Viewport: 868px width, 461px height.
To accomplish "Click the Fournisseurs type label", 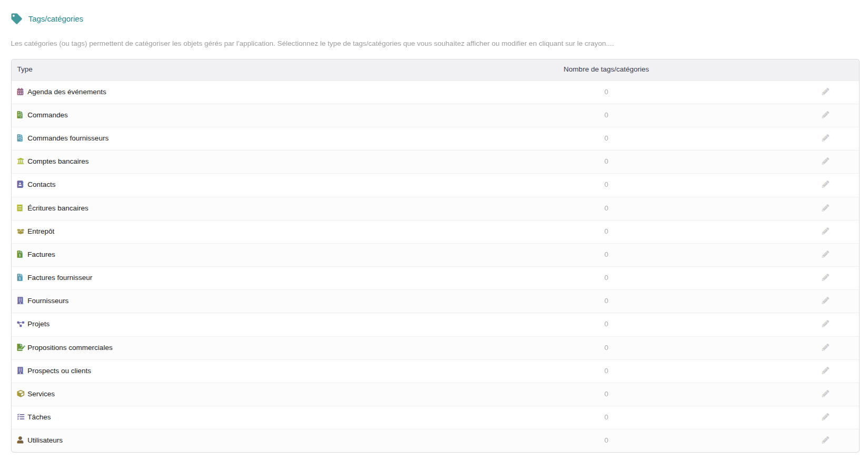I will 48,300.
